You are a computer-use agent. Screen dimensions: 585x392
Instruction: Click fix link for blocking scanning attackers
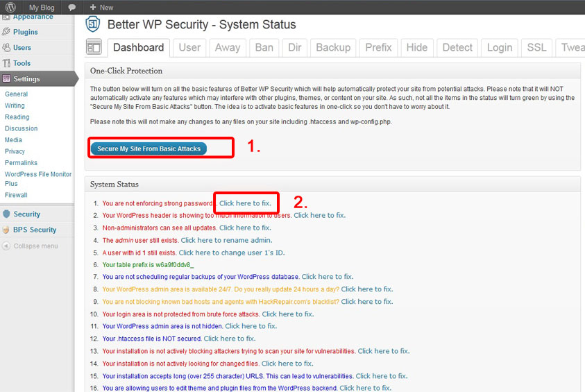click(384, 351)
